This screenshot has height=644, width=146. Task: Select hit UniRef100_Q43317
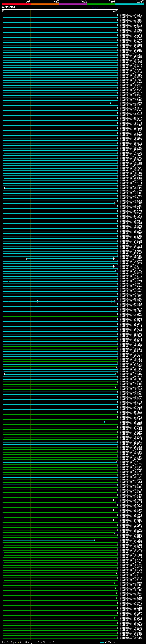[131, 48]
